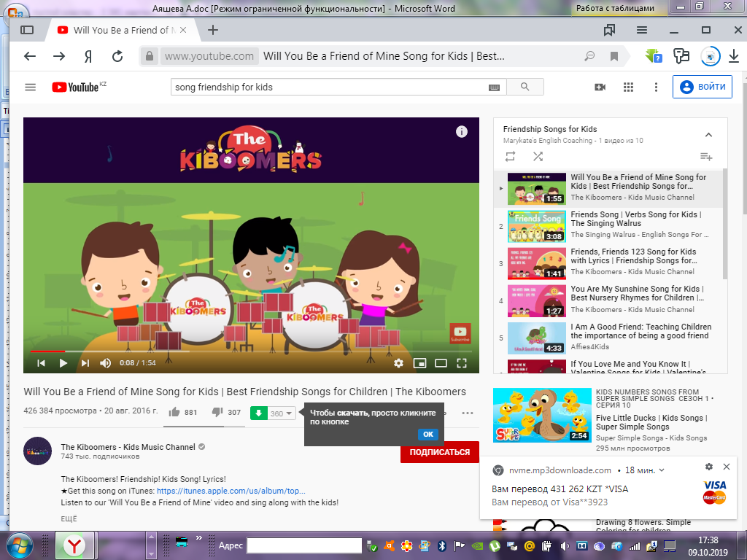
Task: Click Yandex browser icon in taskbar
Action: click(x=74, y=545)
